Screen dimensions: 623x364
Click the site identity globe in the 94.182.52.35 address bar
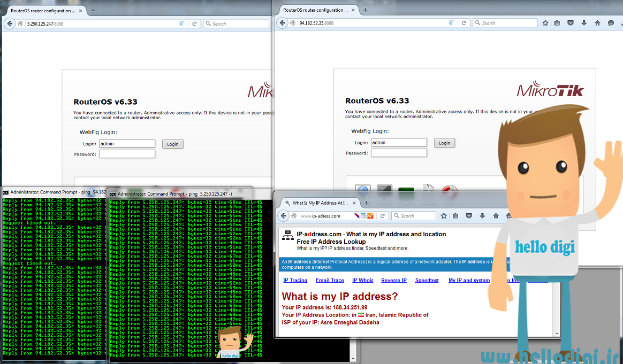tap(292, 23)
